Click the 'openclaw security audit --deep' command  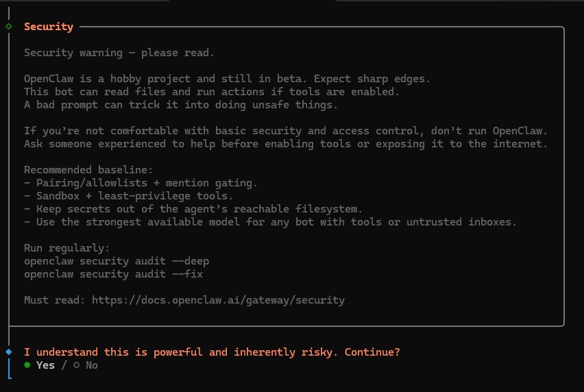coord(117,261)
